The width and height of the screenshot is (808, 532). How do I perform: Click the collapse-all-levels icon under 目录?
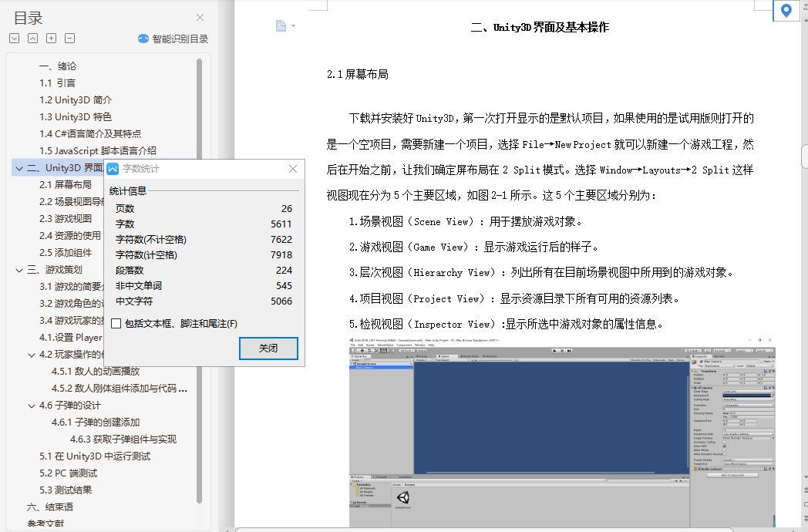click(33, 38)
